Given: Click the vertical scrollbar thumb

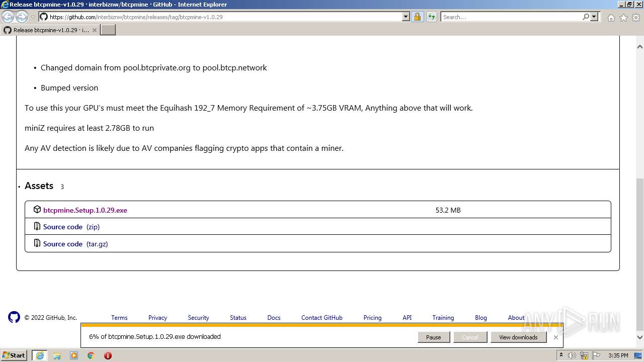Looking at the screenshot, I should click(x=640, y=253).
